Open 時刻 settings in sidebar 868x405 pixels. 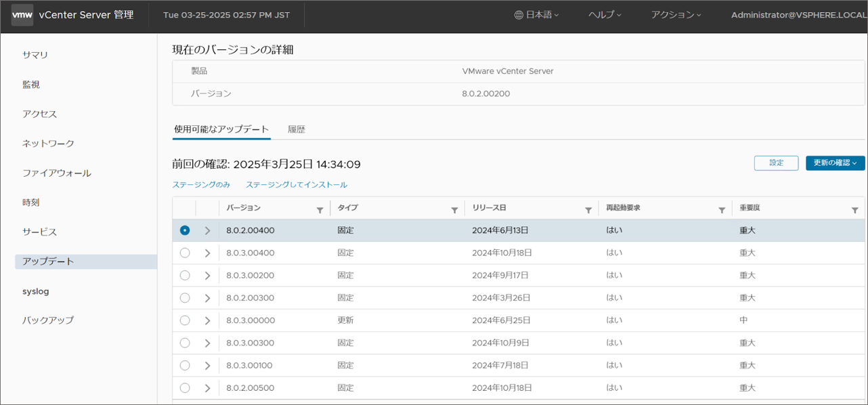31,202
